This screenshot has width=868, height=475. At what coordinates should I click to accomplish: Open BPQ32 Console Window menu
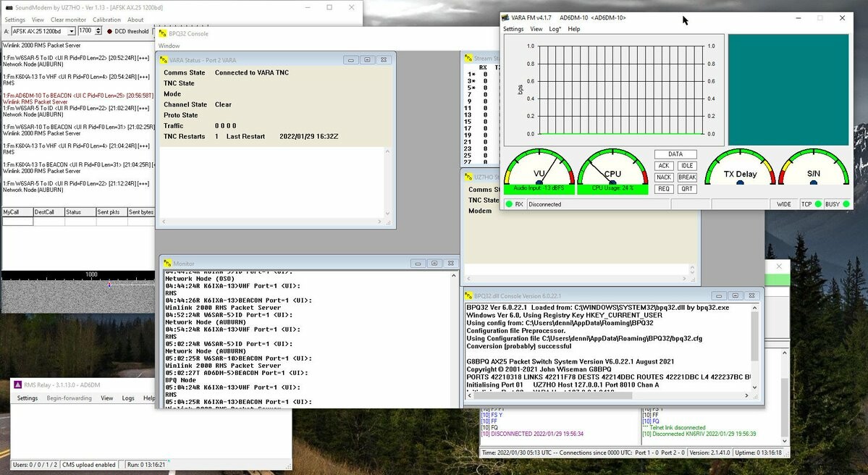pos(169,46)
